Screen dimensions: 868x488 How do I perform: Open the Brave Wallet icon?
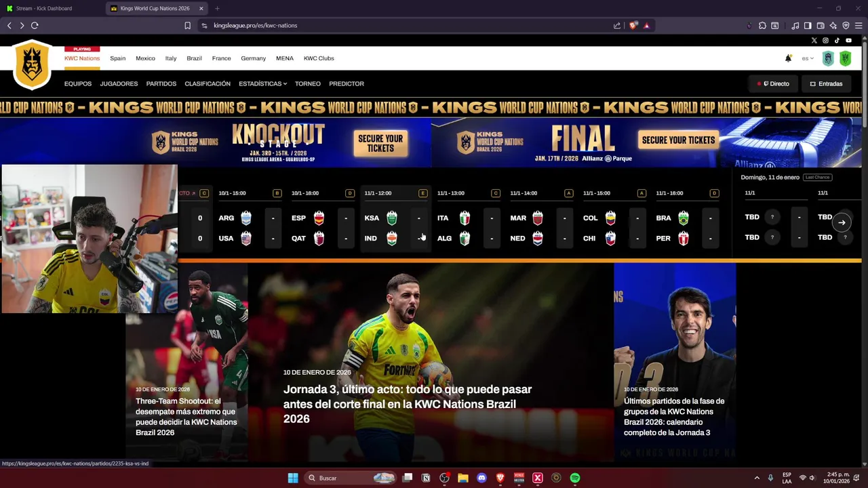821,26
